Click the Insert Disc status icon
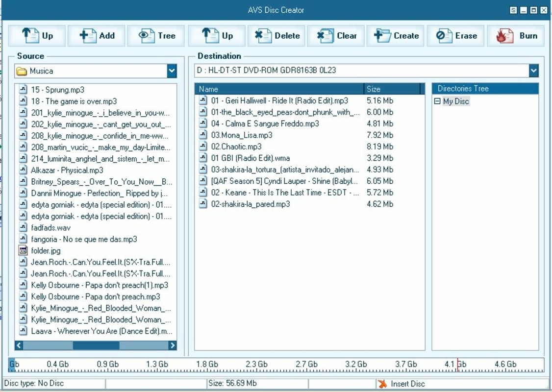Viewport: 552px width, 392px height. [x=382, y=384]
